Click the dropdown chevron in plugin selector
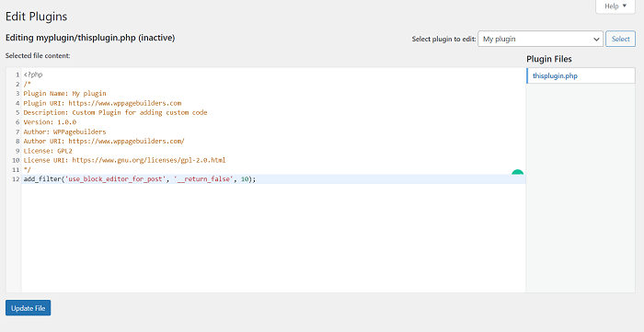The width and height of the screenshot is (644, 332). point(596,40)
